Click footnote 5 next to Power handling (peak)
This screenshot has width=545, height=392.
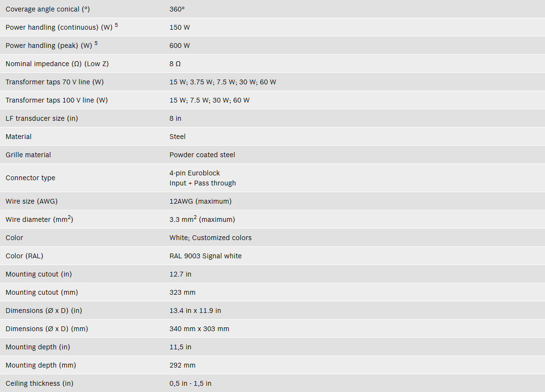pos(96,44)
